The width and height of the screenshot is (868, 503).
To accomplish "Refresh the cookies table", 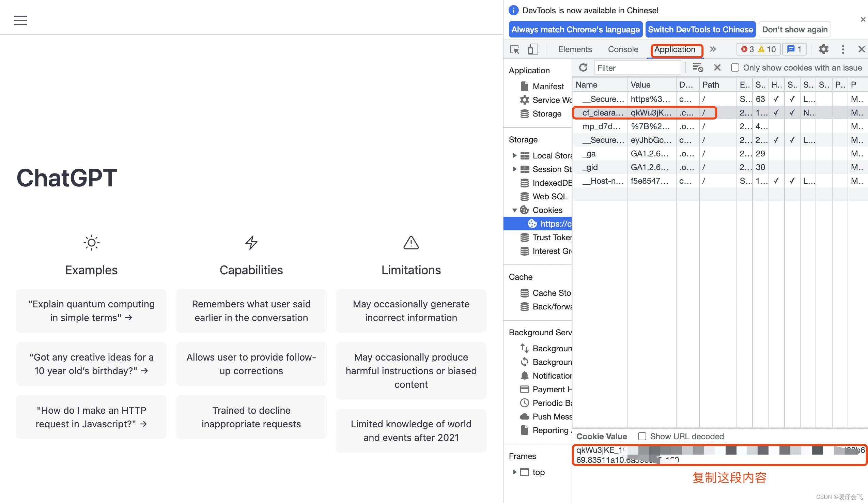I will tap(583, 67).
